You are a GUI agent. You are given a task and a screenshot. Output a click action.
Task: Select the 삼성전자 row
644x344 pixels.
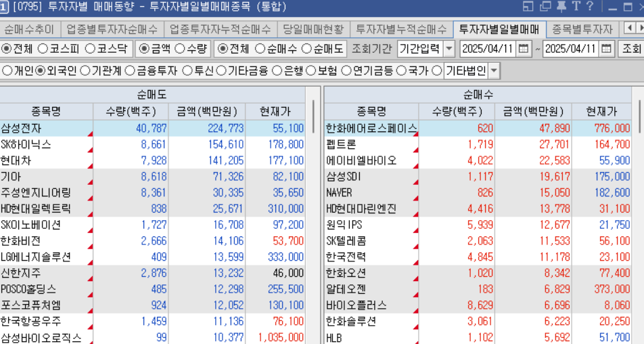(x=152, y=128)
